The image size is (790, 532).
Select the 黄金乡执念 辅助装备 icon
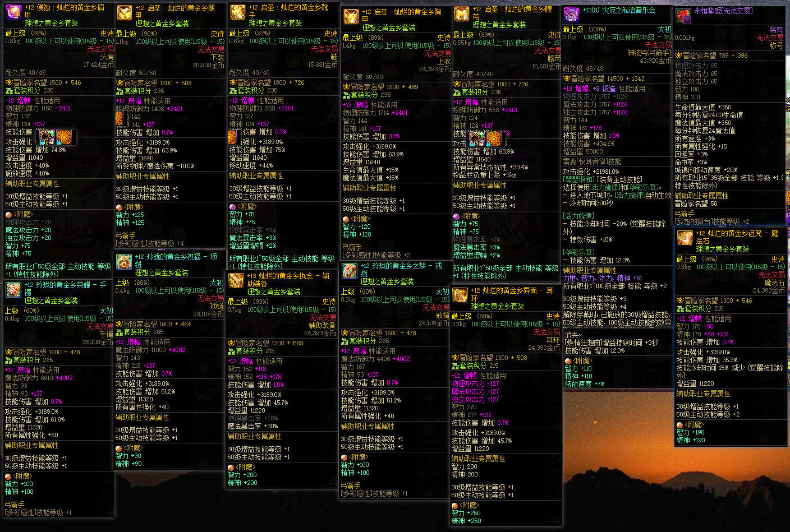pos(236,280)
